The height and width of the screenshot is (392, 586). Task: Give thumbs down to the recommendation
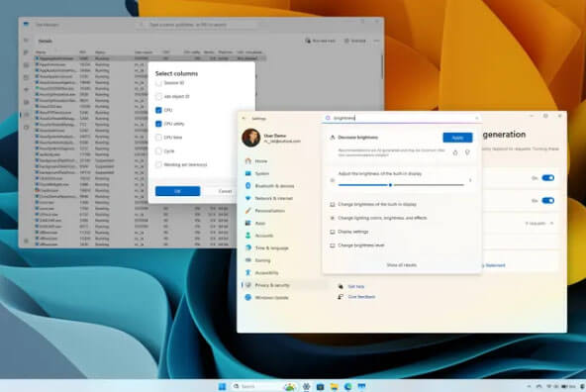467,152
